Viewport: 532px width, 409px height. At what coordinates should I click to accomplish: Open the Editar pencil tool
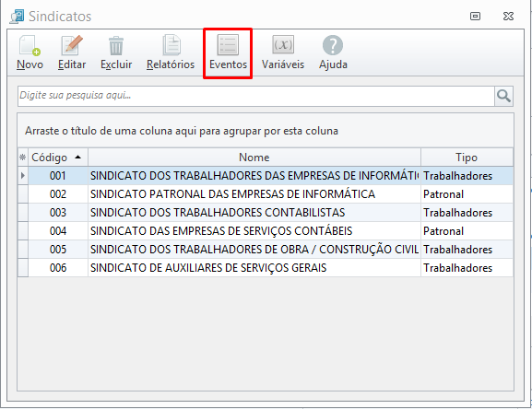72,53
